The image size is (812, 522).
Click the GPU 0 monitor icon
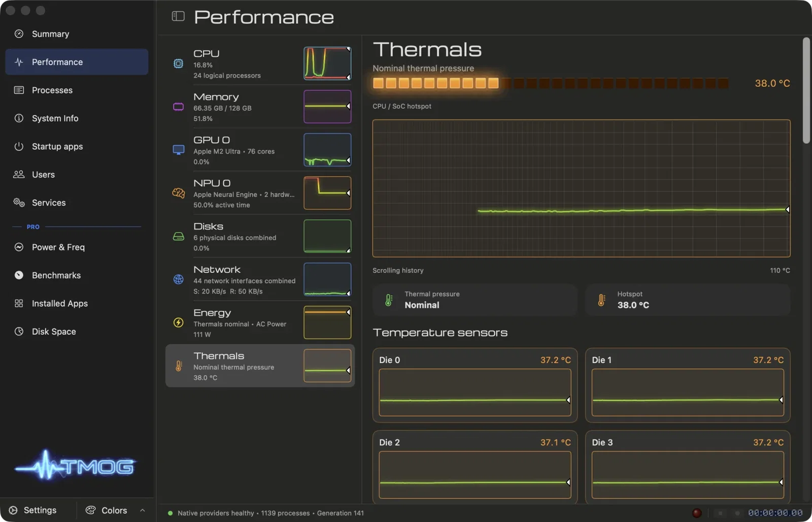178,150
